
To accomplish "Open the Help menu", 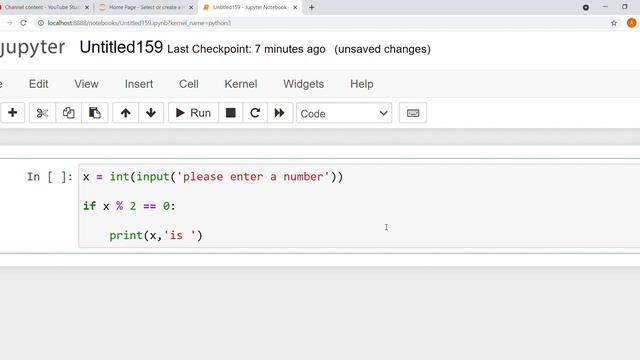I will [362, 84].
